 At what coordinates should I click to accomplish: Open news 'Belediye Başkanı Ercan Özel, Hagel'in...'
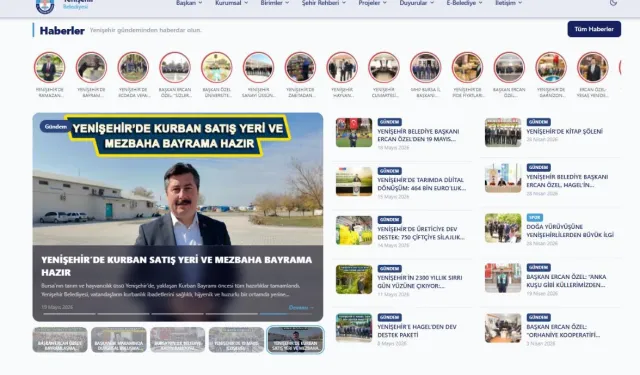[x=567, y=181]
